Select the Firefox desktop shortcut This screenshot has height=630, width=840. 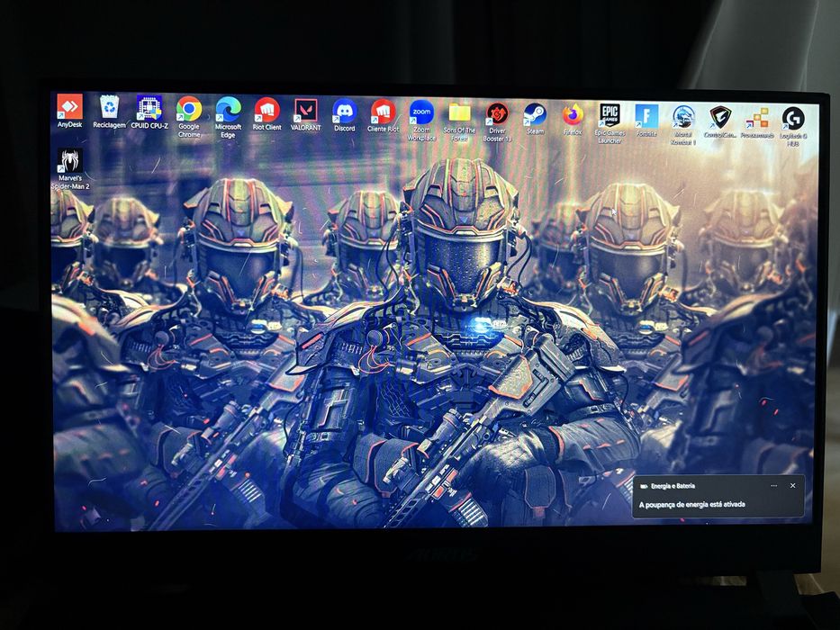[x=572, y=119]
